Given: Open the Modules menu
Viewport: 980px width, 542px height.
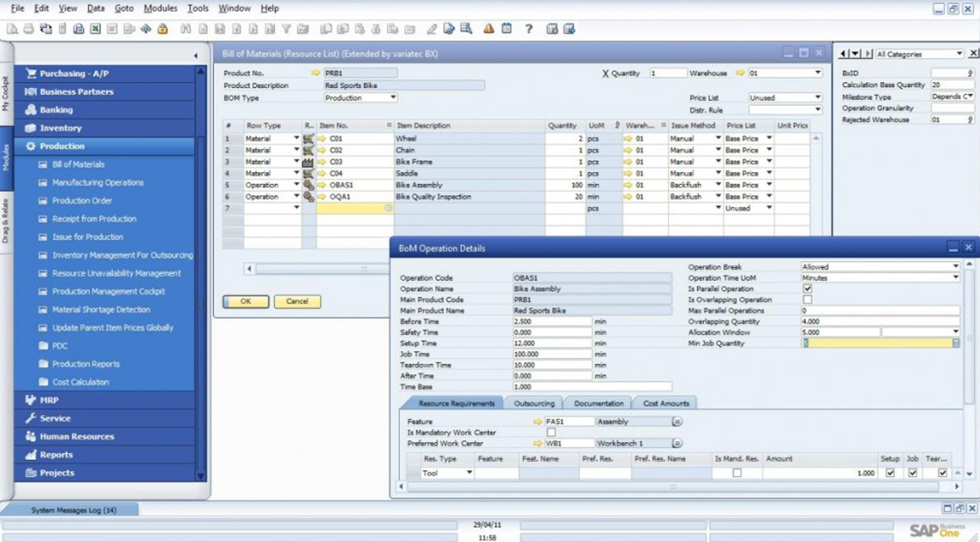Looking at the screenshot, I should 160,8.
